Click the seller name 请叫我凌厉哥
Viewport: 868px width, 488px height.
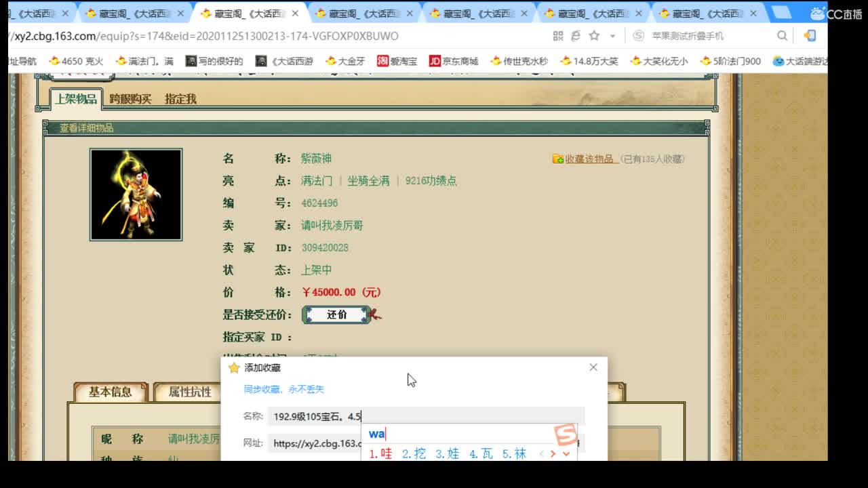coord(332,225)
